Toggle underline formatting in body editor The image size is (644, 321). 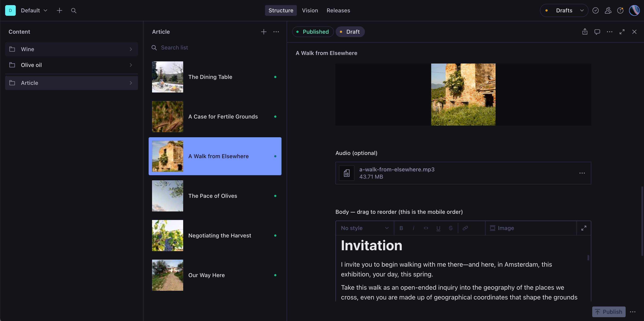click(438, 228)
